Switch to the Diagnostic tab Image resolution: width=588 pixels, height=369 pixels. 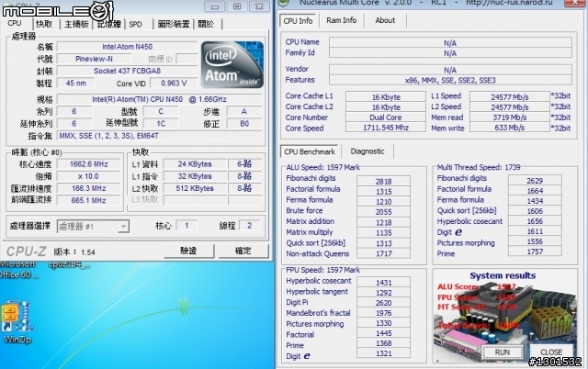(367, 151)
